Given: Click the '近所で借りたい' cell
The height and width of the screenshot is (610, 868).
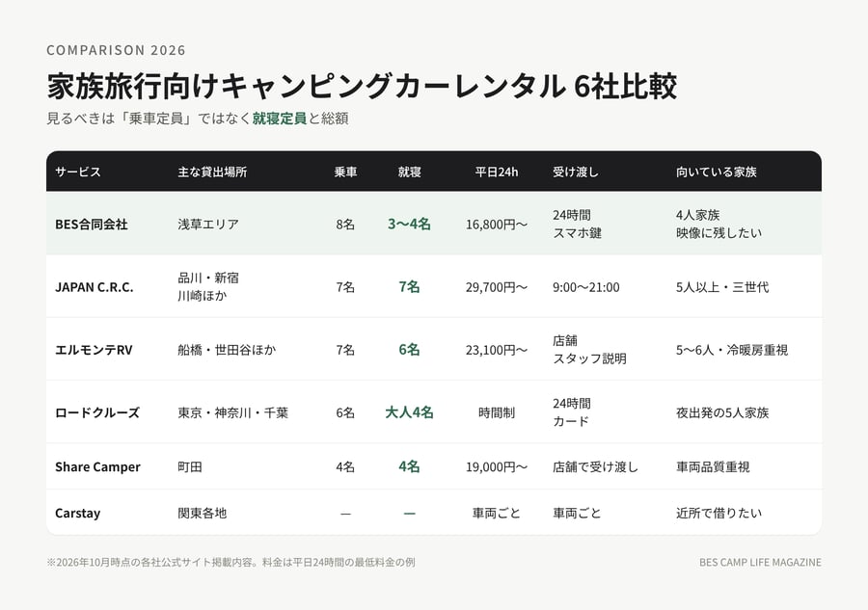Looking at the screenshot, I should click(719, 514).
